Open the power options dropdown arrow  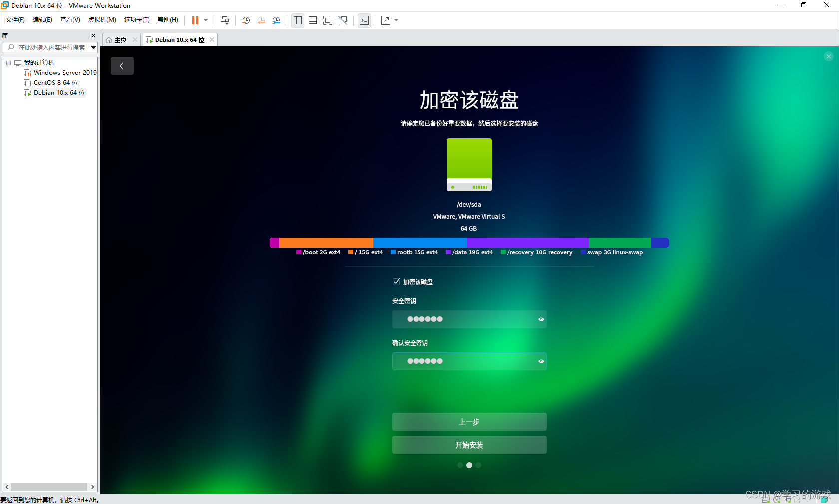(x=206, y=20)
